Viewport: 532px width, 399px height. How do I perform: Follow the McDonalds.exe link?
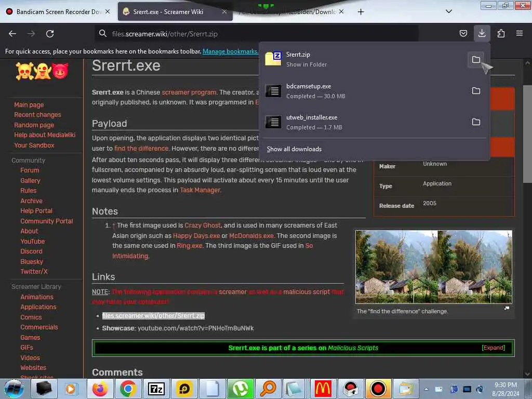[251, 235]
